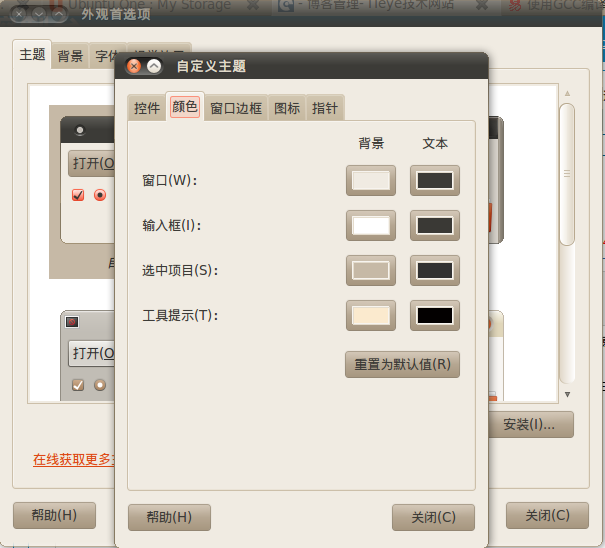Select the 主题 tab in 外观首选项
Viewport: 605px width, 548px height.
[x=32, y=54]
